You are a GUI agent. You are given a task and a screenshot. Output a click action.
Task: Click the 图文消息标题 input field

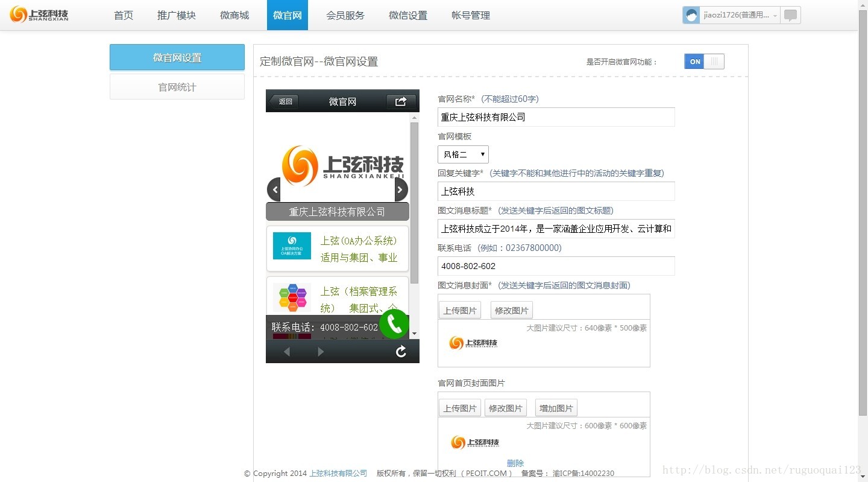(556, 229)
